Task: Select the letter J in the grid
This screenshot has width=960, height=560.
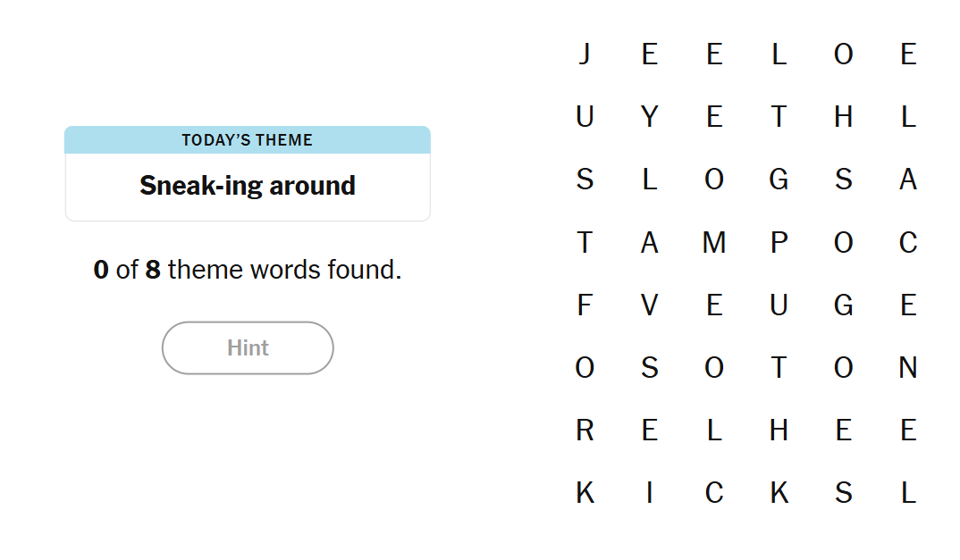Action: point(585,54)
